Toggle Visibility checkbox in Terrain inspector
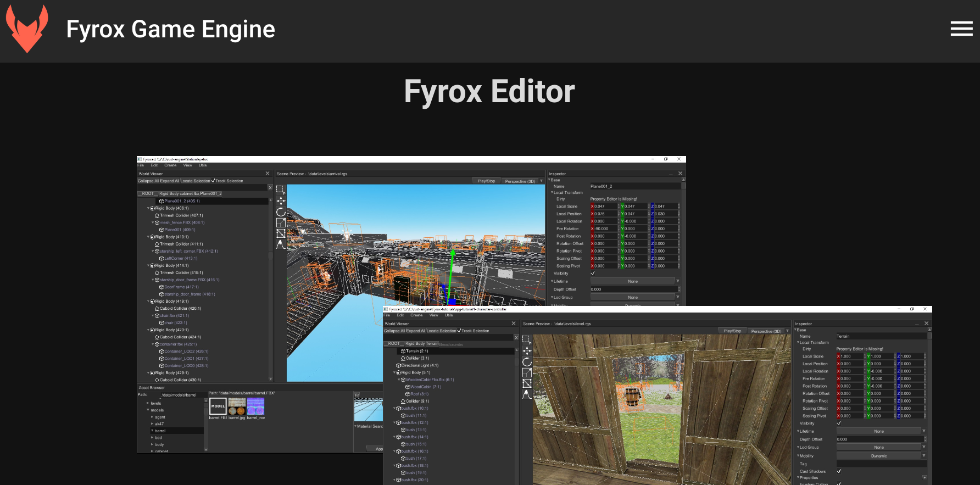Screen dimensions: 980x485 [x=839, y=423]
